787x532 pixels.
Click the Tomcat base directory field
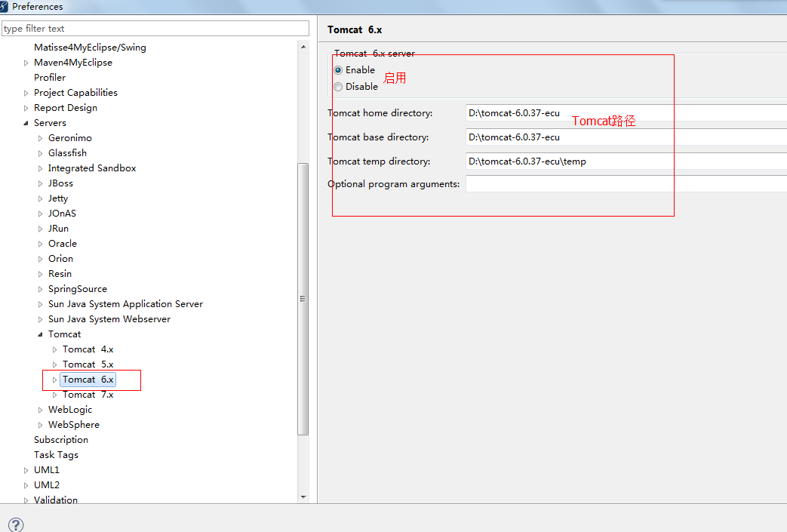tap(626, 137)
